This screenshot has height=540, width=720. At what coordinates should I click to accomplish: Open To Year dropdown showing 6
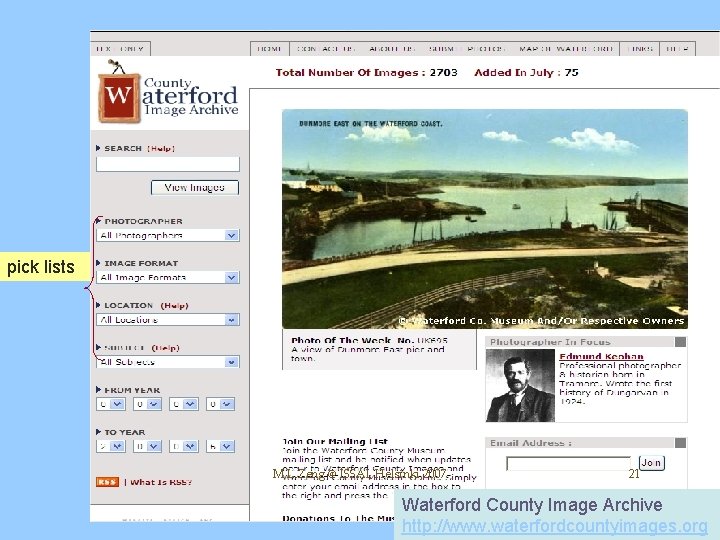click(x=220, y=446)
